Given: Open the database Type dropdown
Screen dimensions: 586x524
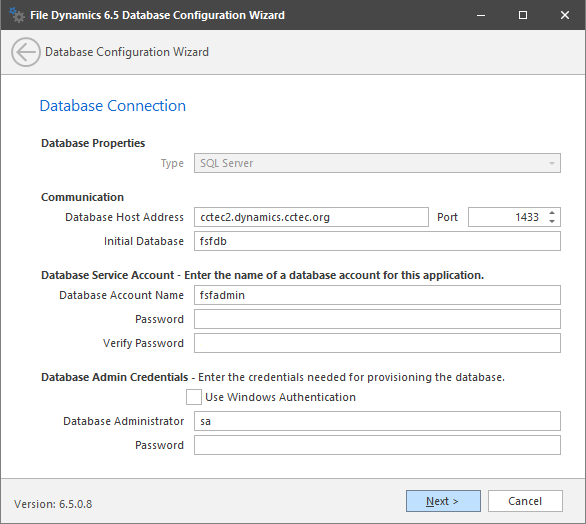Looking at the screenshot, I should [x=377, y=163].
